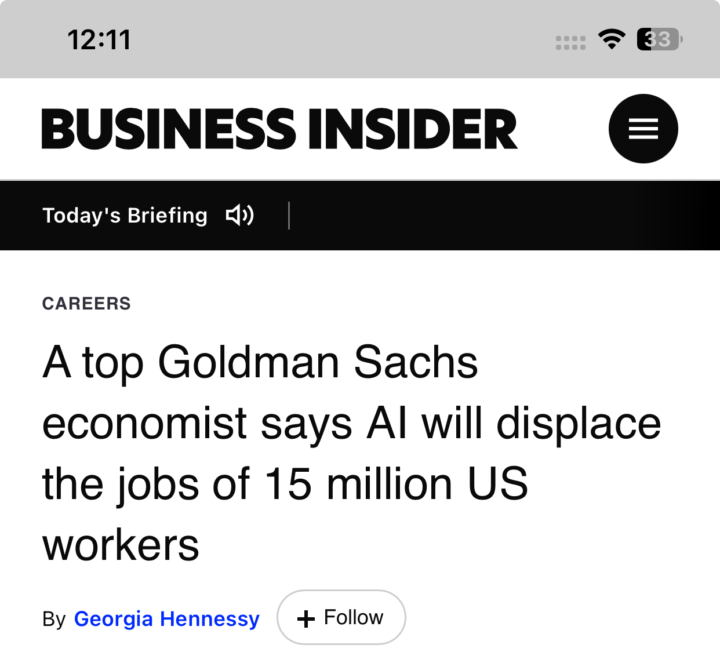Tap the 12:11 clock in status bar
Screen dimensions: 720x670
[99, 39]
